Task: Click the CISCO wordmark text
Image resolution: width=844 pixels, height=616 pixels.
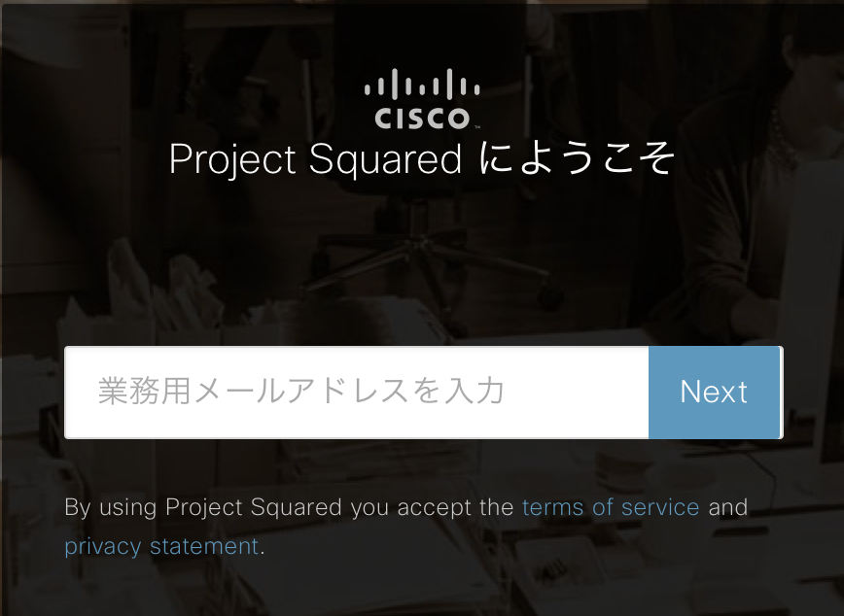Action: coord(422,119)
